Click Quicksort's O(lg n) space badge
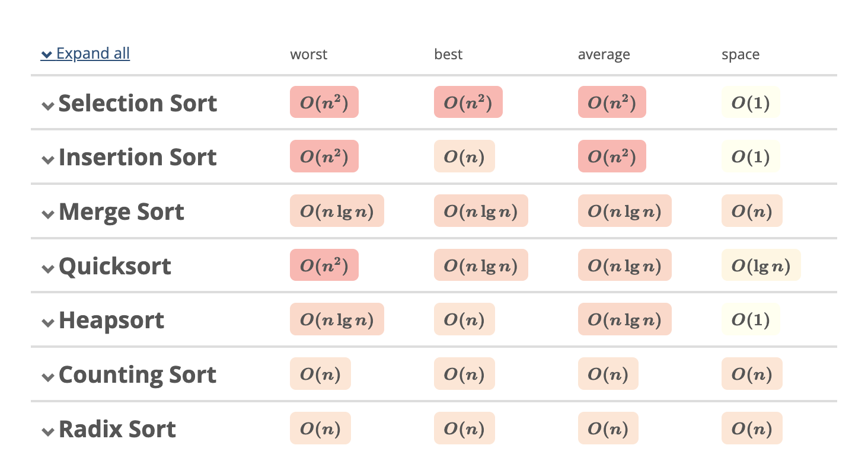 click(761, 265)
